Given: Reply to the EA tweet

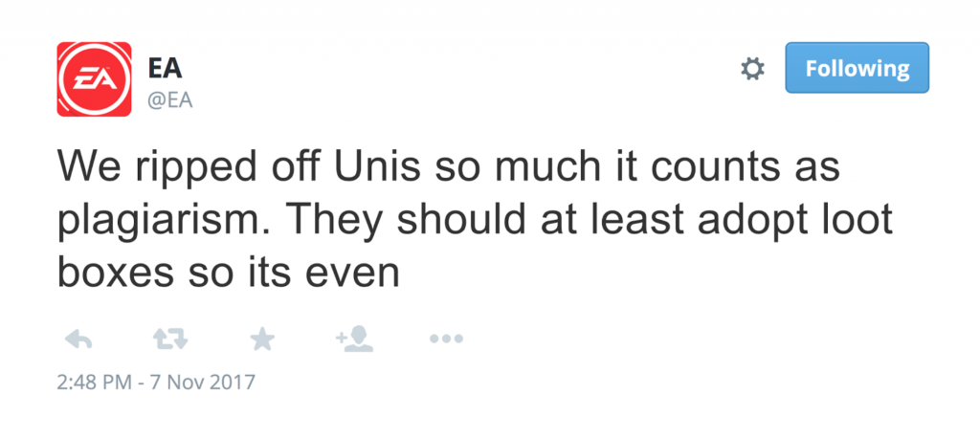Looking at the screenshot, I should pyautogui.click(x=77, y=339).
